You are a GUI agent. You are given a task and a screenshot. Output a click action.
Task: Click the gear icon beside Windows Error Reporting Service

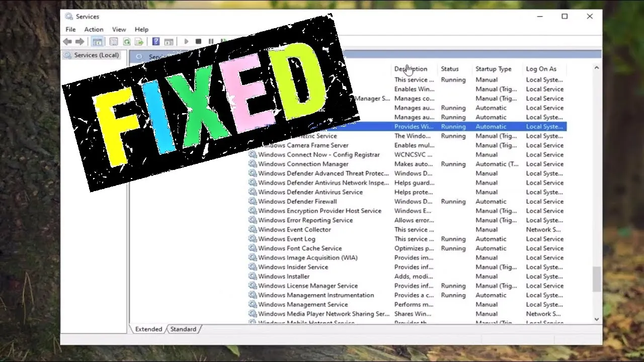253,220
